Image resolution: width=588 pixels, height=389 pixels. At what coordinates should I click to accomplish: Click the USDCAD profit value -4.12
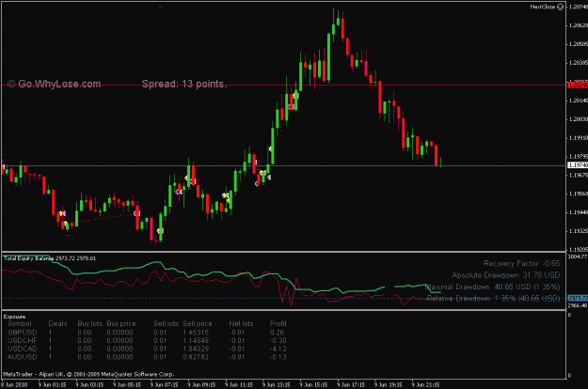tap(278, 349)
